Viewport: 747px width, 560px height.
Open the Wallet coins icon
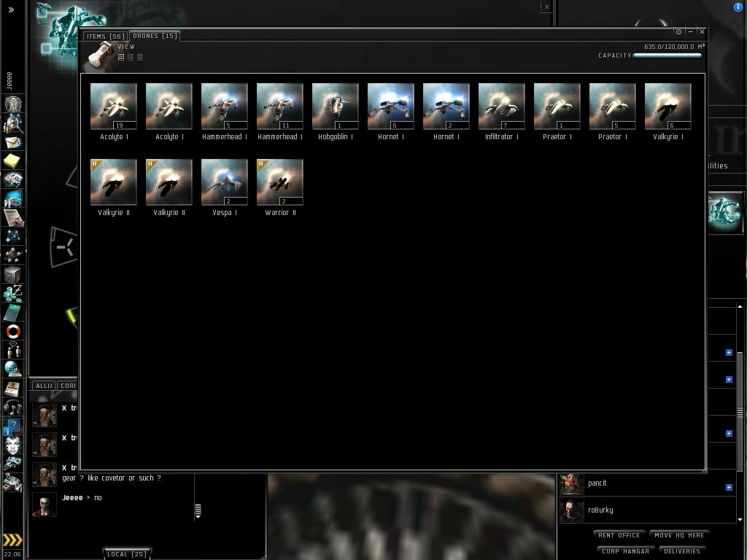[13, 293]
